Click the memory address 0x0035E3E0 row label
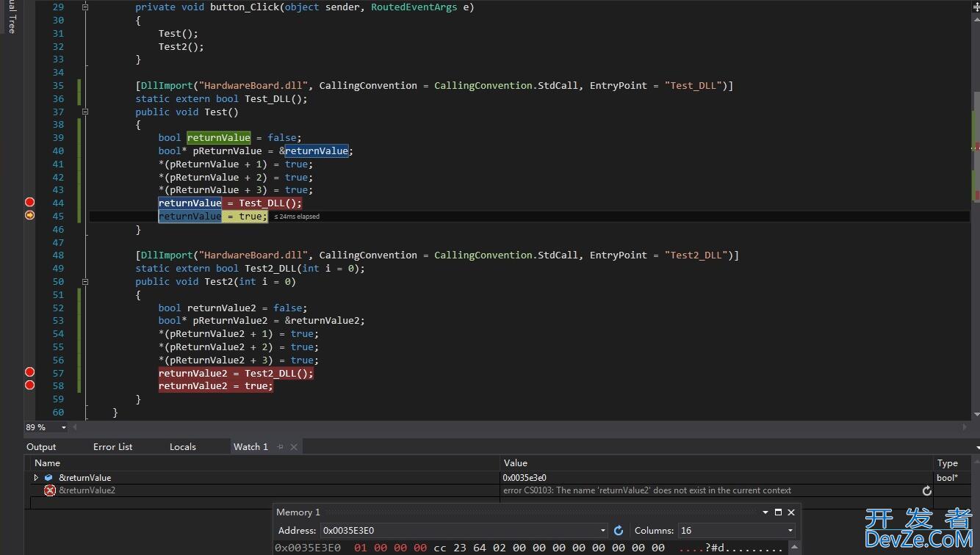This screenshot has width=980, height=555. (x=308, y=548)
